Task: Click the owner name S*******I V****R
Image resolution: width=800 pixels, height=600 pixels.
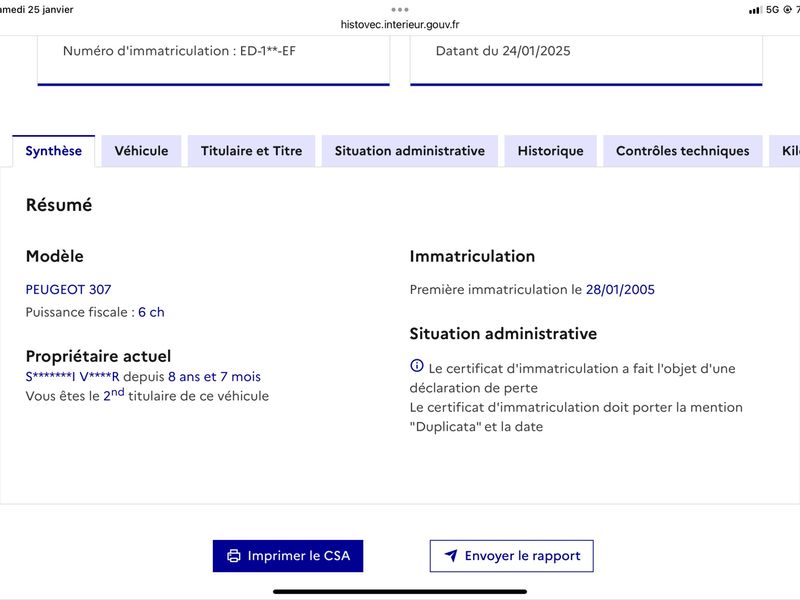Action: [72, 377]
